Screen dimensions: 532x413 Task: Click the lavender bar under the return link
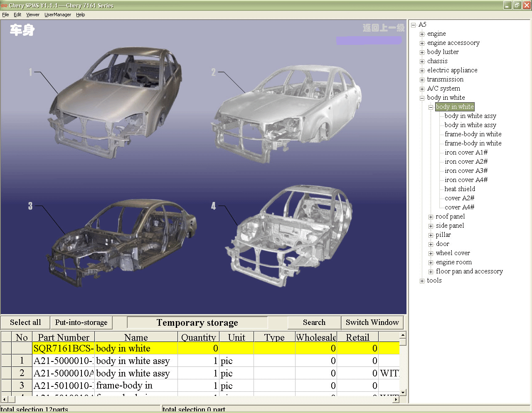[x=369, y=40]
